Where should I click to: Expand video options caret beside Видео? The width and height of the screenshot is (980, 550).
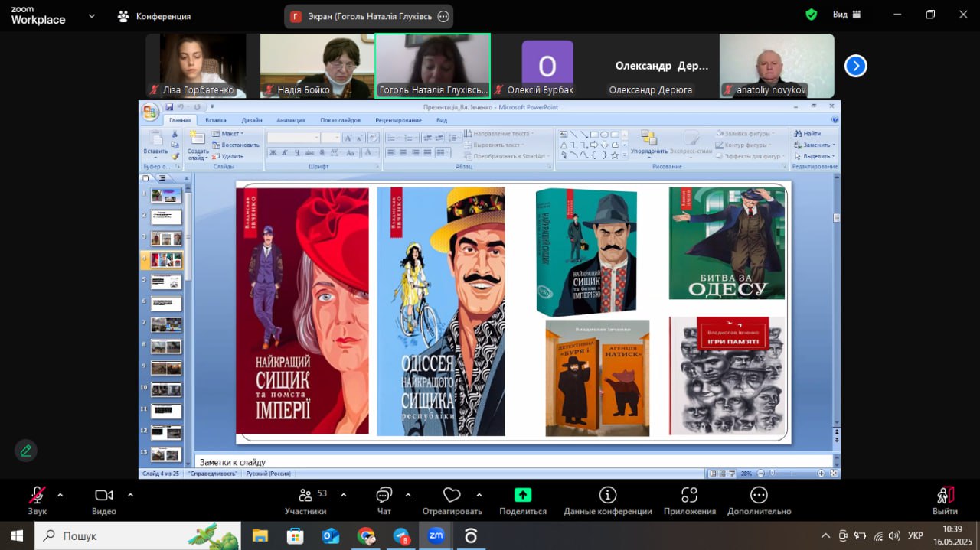click(130, 494)
